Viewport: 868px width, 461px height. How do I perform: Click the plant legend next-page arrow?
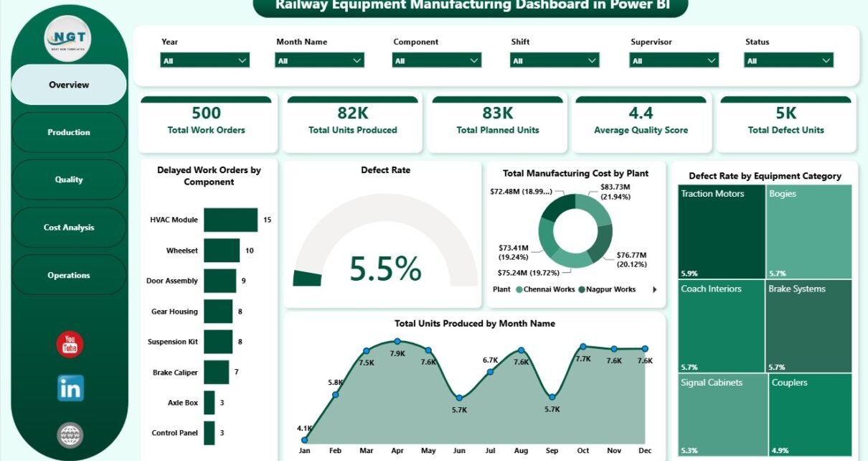click(654, 289)
